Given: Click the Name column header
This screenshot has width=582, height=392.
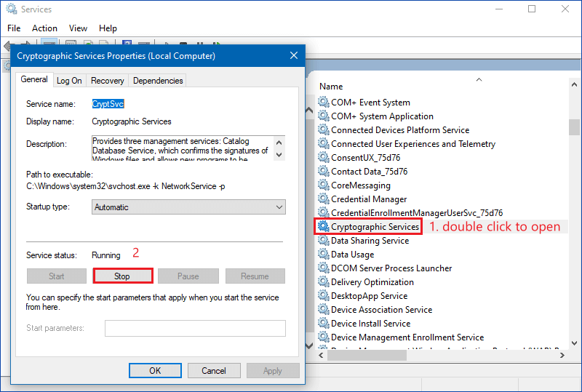Looking at the screenshot, I should (331, 87).
